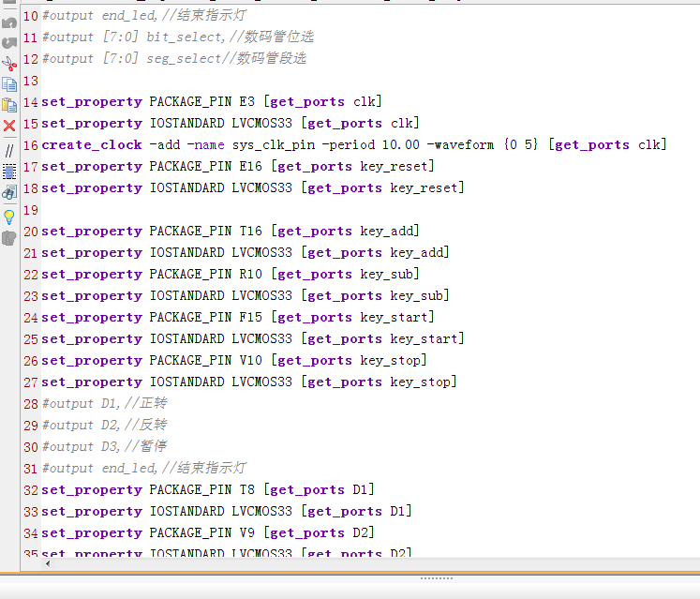Click the Redo arrow icon
The image size is (700, 599).
click(x=9, y=43)
